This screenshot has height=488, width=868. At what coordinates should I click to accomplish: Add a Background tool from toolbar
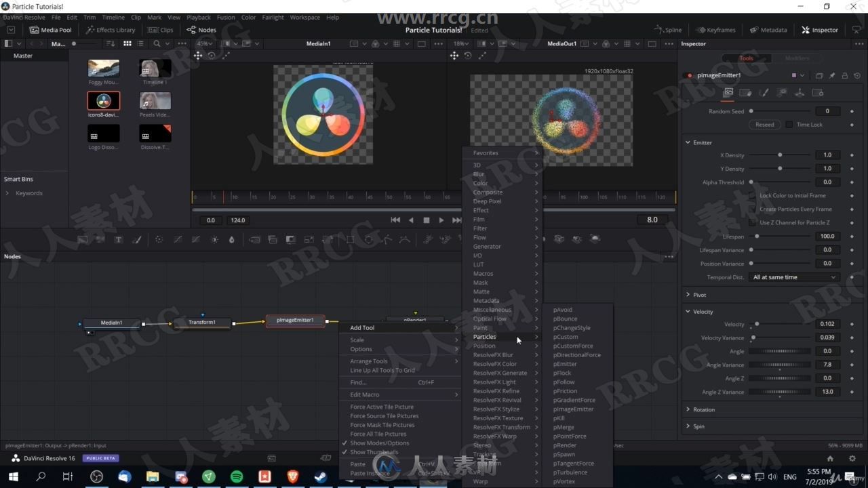[x=83, y=239]
